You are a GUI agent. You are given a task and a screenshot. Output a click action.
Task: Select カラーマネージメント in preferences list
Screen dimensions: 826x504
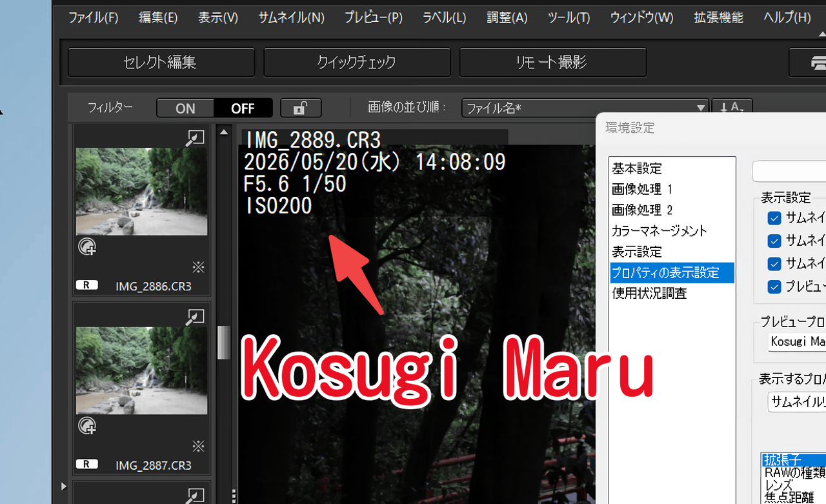660,231
